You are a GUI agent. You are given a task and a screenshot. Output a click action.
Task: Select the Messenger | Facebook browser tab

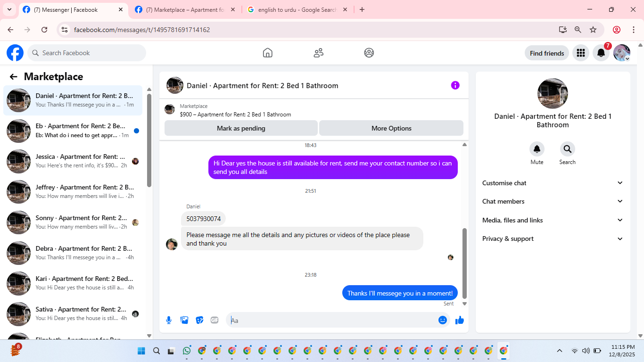pos(73,9)
